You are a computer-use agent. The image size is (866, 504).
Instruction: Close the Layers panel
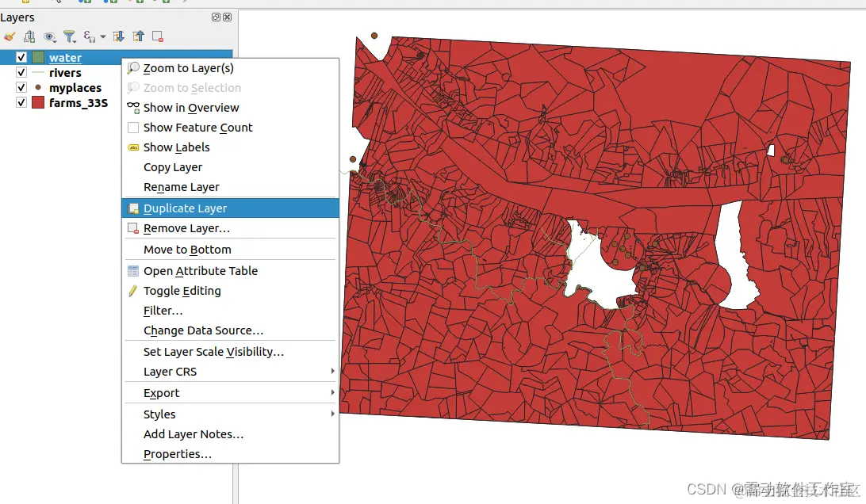click(x=227, y=17)
